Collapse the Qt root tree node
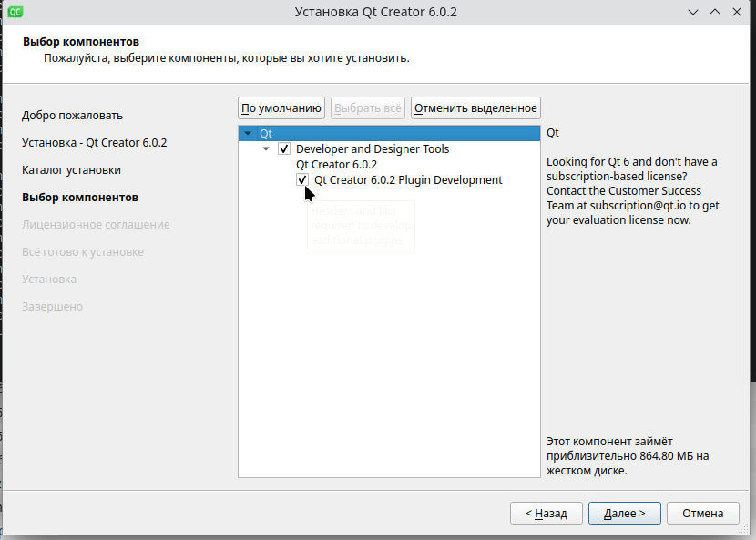 (248, 134)
